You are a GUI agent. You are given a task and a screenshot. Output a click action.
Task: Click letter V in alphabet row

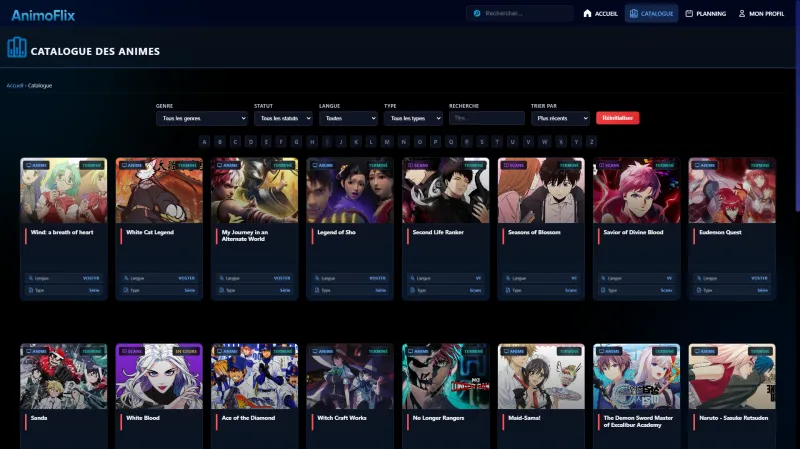[x=528, y=142]
